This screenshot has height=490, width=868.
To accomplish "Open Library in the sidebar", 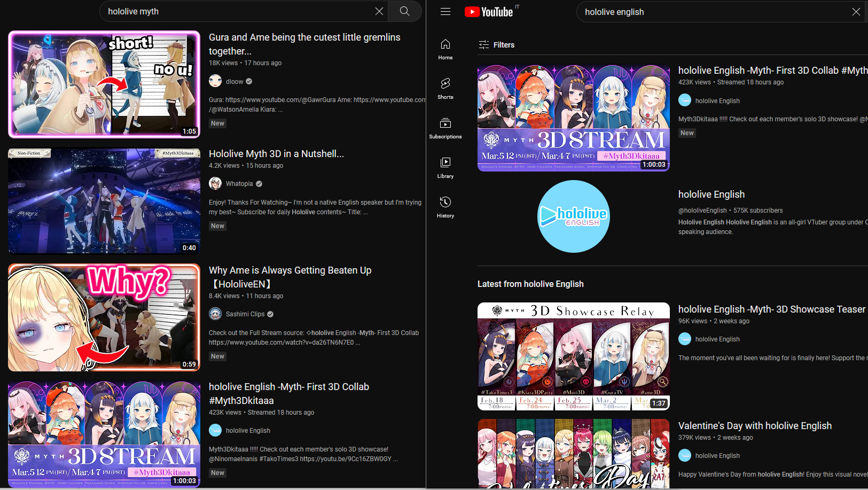I will click(445, 168).
